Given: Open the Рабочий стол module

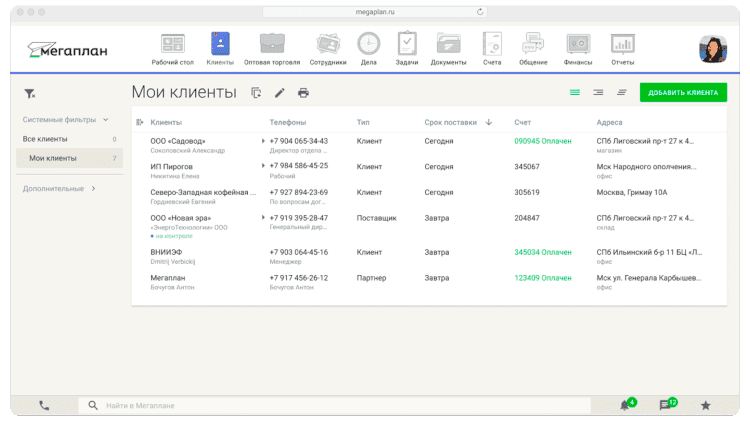Looking at the screenshot, I should coord(171,47).
